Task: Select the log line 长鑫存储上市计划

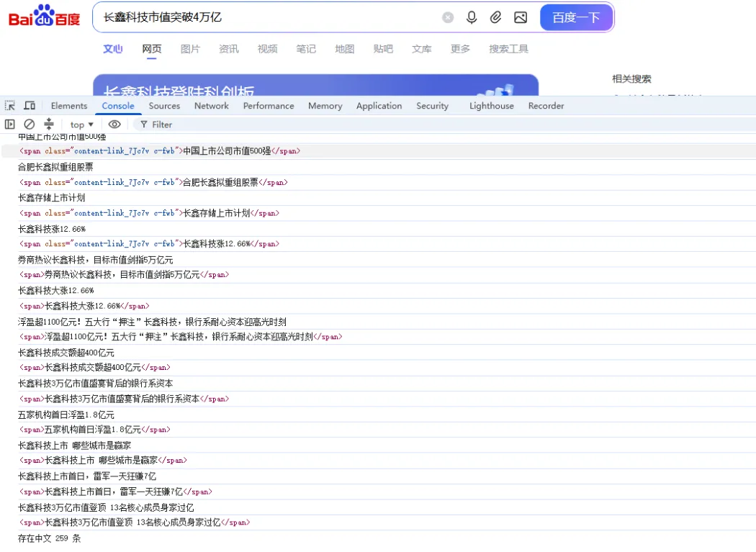Action: tap(52, 198)
